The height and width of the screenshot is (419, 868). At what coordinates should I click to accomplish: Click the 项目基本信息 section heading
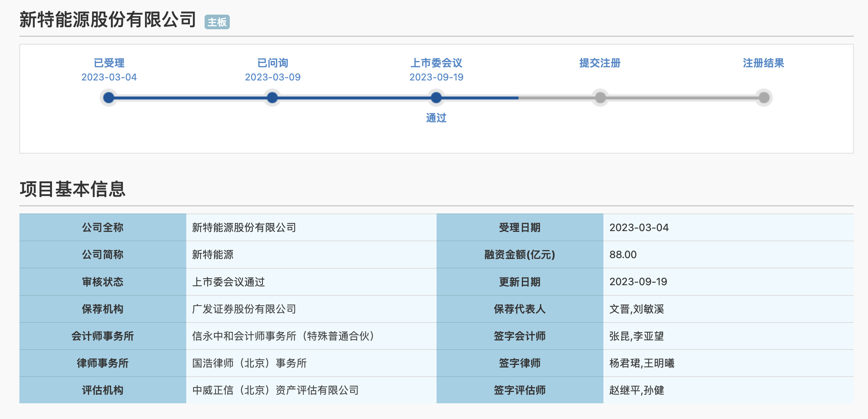tap(72, 189)
